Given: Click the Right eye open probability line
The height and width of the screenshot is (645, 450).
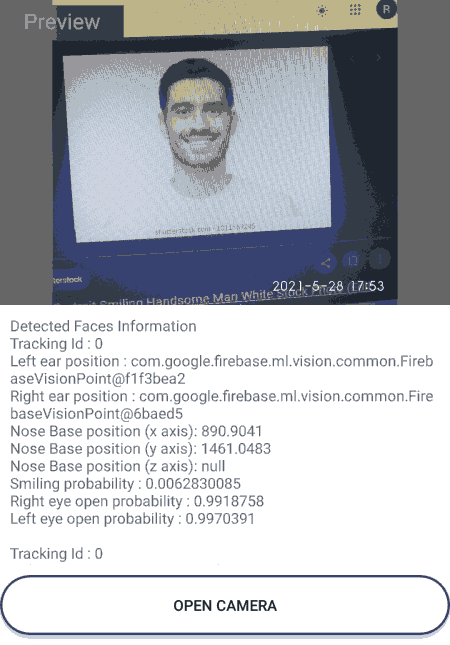Looking at the screenshot, I should (137, 501).
